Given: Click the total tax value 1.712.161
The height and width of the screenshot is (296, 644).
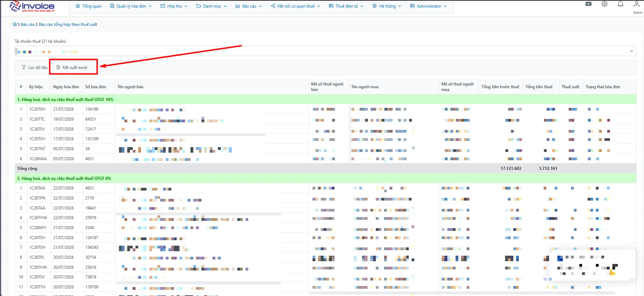Looking at the screenshot, I should pyautogui.click(x=548, y=169).
